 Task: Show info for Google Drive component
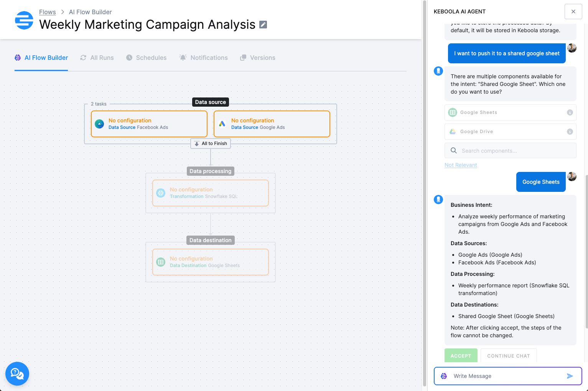pos(570,132)
